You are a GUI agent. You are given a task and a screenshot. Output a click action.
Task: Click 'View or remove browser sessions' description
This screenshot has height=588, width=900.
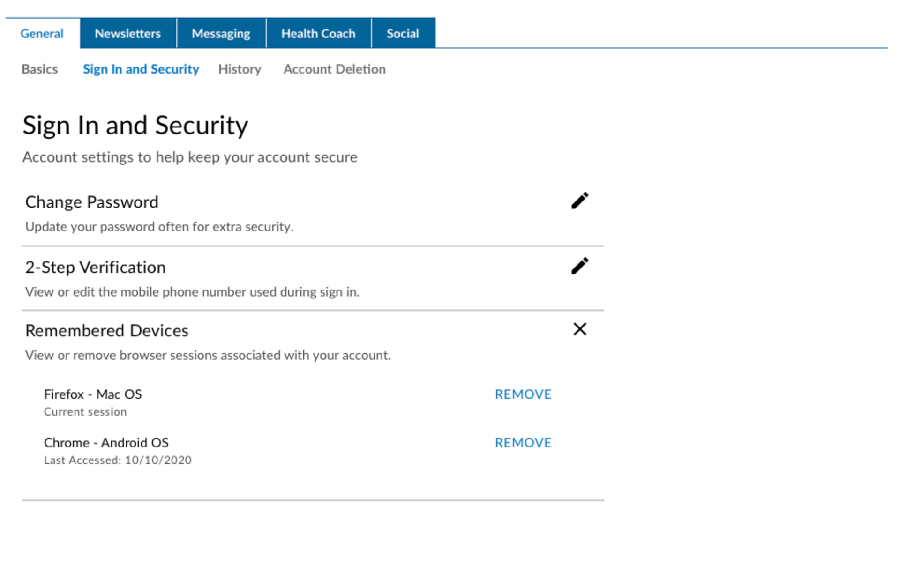pos(208,355)
